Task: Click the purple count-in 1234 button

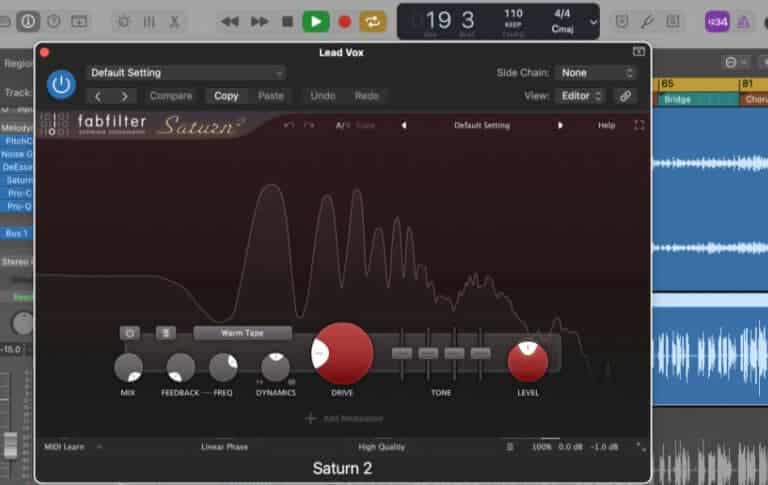Action: pos(717,22)
